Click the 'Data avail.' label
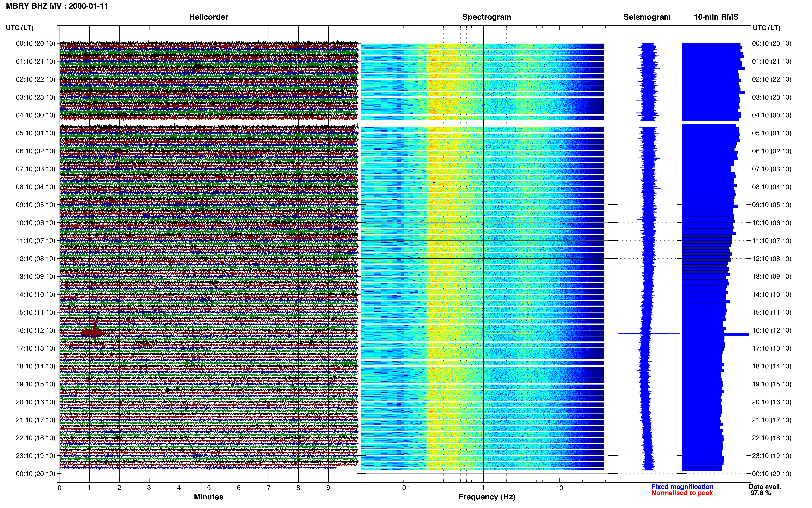 coord(765,487)
